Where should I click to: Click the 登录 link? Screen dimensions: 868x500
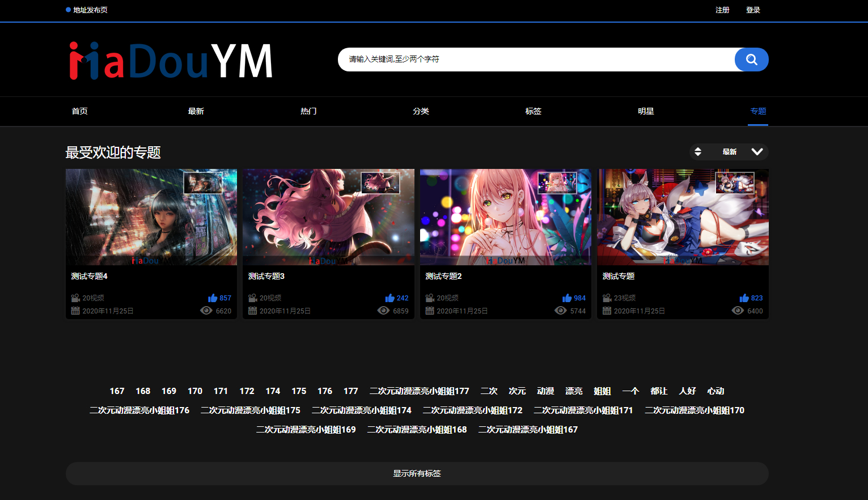(753, 10)
